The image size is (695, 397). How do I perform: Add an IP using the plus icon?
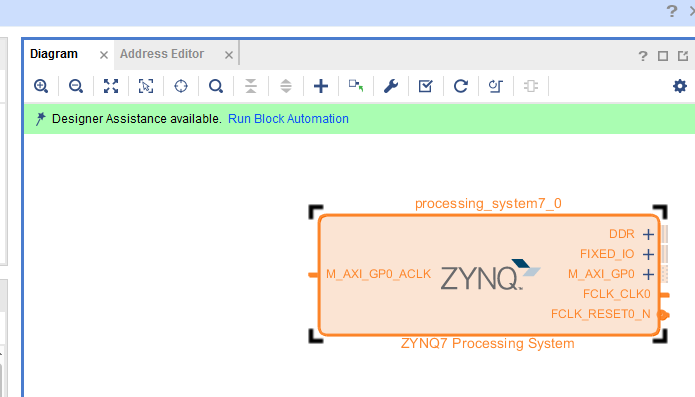pos(321,86)
